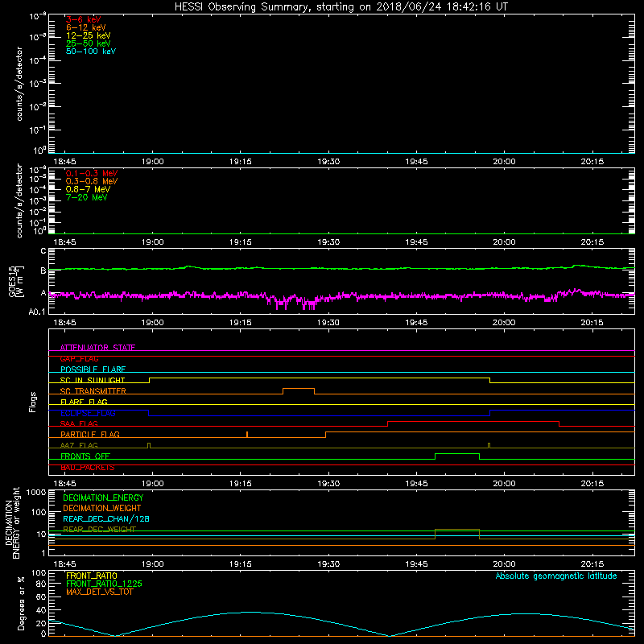644x644 pixels.
Task: Click the Flags panel axis label
Action: coord(32,402)
